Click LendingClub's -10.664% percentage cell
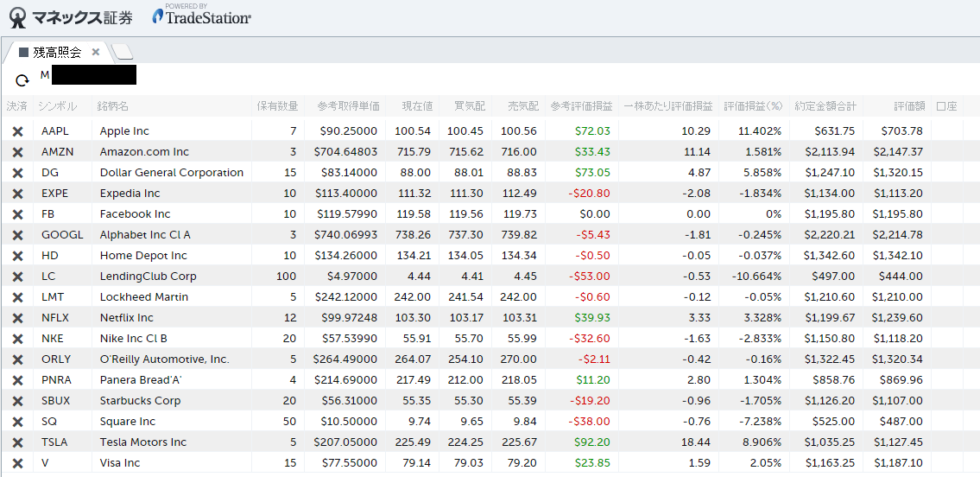980x477 pixels. point(757,276)
